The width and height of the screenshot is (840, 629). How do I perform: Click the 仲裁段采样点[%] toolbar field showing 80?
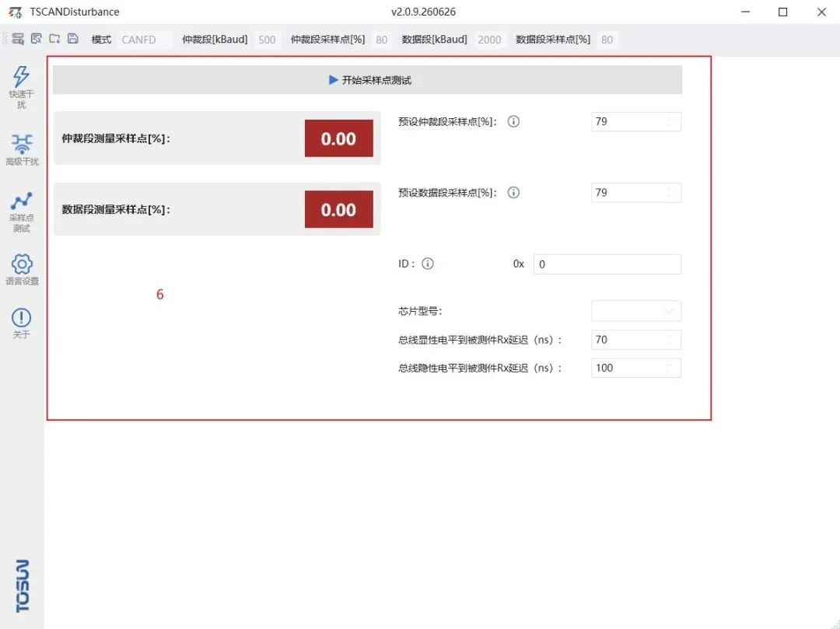(x=381, y=40)
